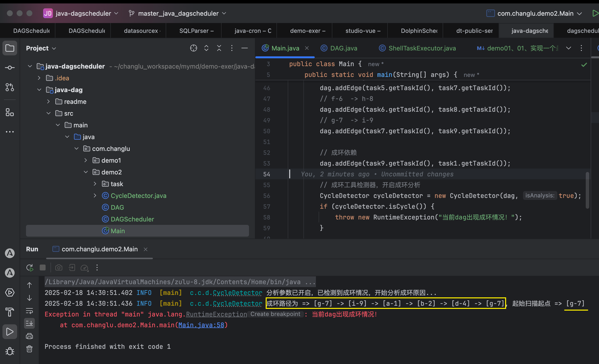Switch to studio-vue window tab

pyautogui.click(x=360, y=31)
